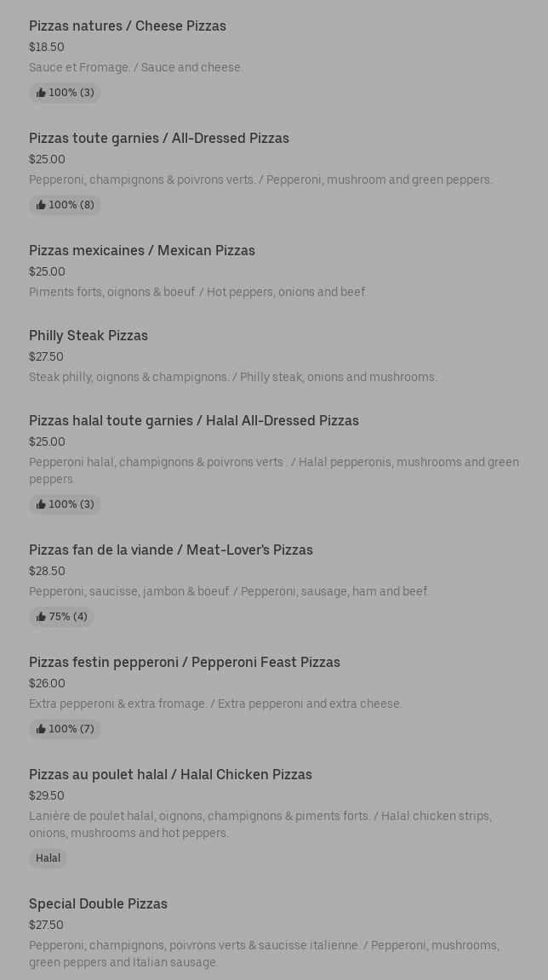Click thumbs-up icon under Halal All-Dressed Pizzas
The height and width of the screenshot is (980, 548).
coord(41,504)
